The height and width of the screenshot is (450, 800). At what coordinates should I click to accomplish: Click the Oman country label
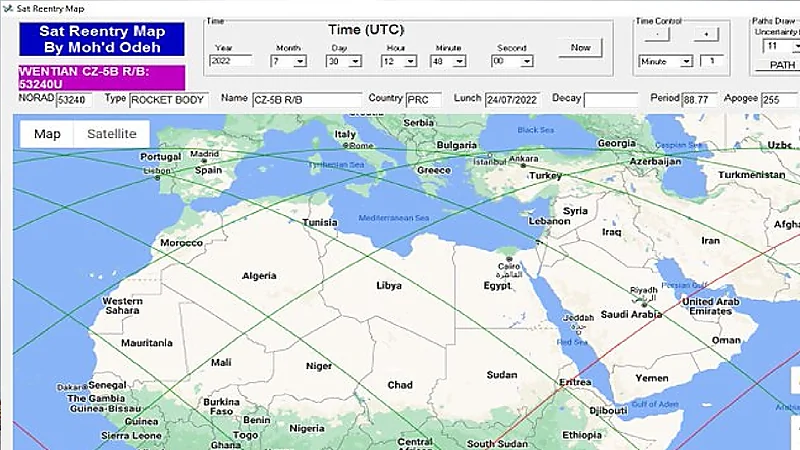coord(726,340)
